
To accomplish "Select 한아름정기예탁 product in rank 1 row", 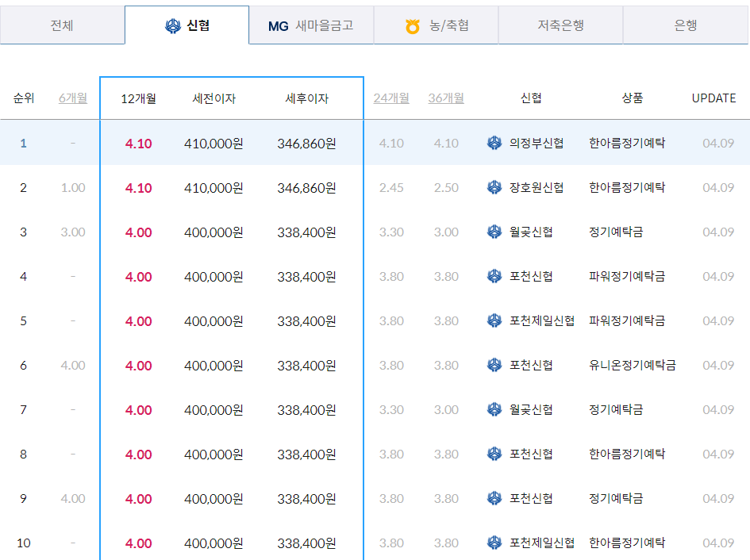I will (x=627, y=143).
